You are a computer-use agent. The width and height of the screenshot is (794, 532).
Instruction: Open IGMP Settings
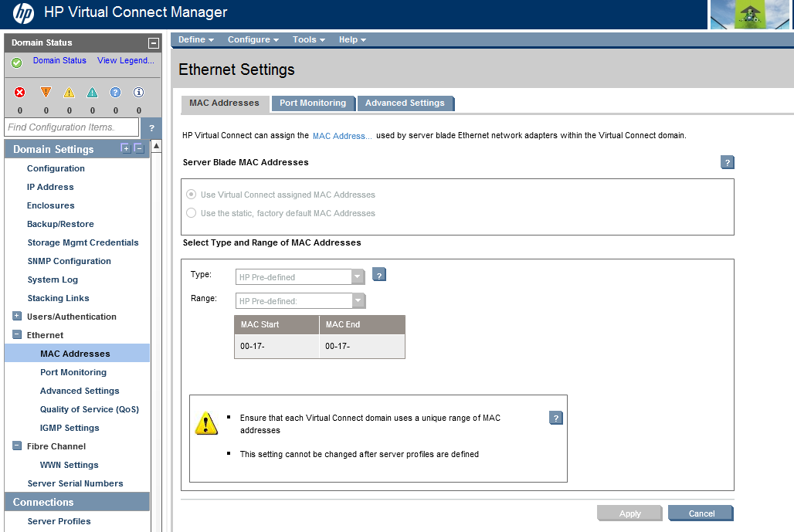pyautogui.click(x=70, y=429)
